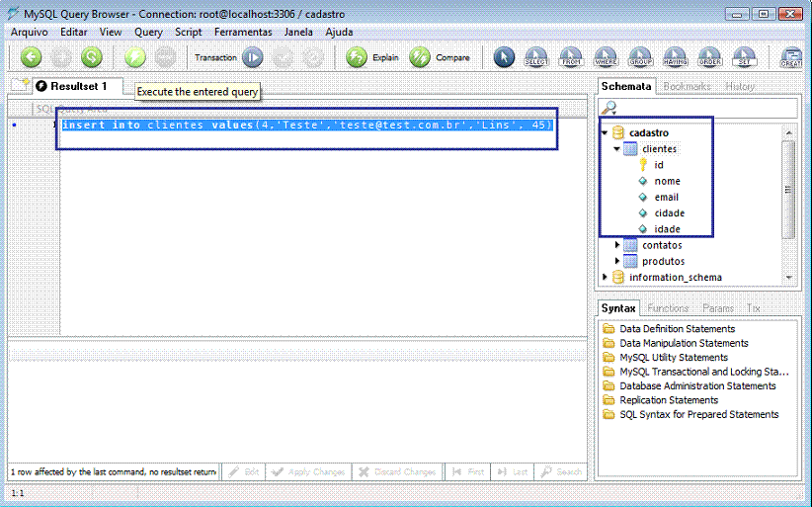812x507 pixels.
Task: Select the idade column in clientes
Action: click(x=667, y=229)
